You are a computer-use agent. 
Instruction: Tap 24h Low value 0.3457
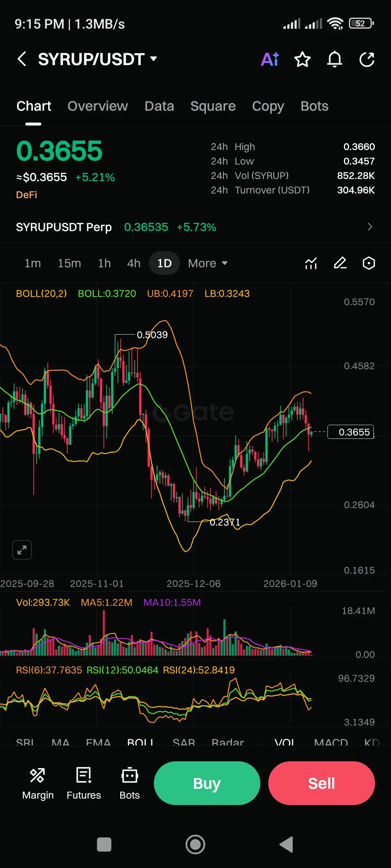tap(359, 161)
